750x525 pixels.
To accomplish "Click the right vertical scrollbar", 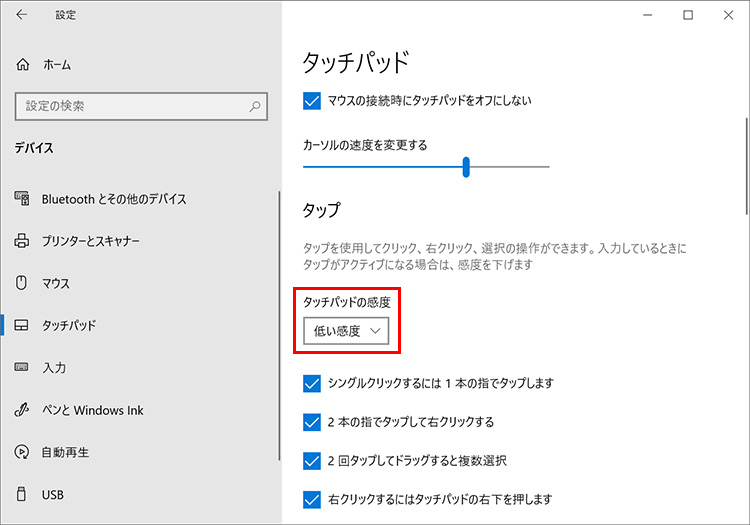I will (744, 150).
